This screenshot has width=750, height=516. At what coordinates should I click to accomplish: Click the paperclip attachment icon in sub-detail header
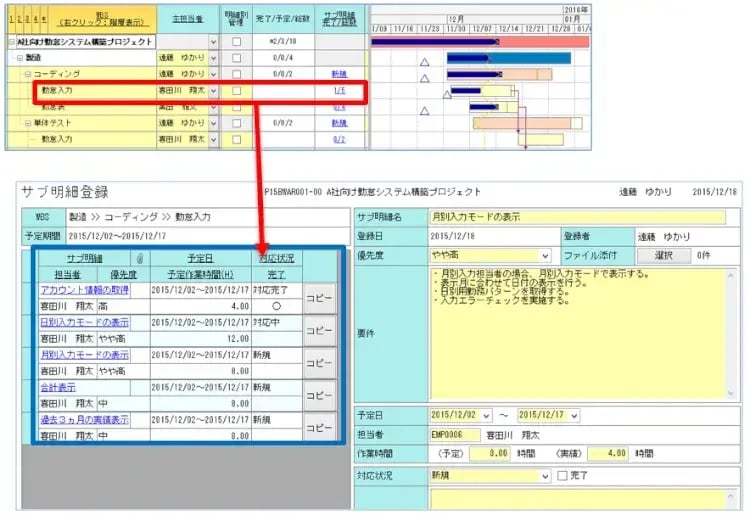click(140, 259)
